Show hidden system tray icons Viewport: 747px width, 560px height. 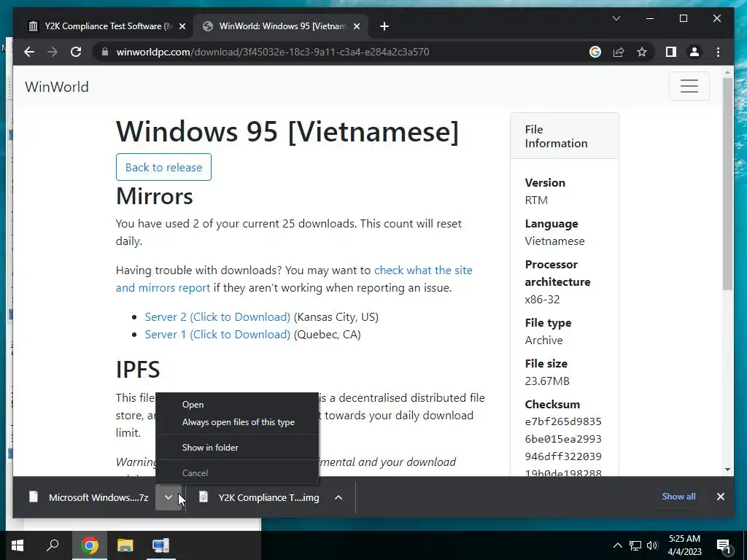coord(617,545)
